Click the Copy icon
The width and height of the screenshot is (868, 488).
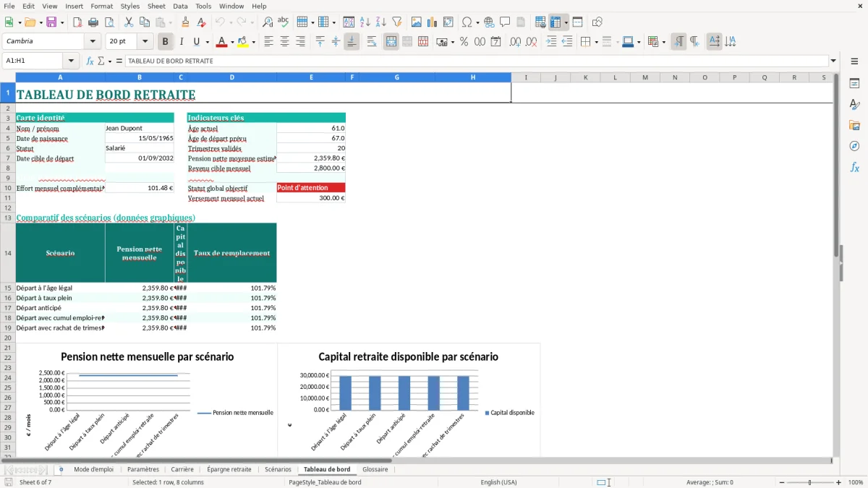(143, 22)
